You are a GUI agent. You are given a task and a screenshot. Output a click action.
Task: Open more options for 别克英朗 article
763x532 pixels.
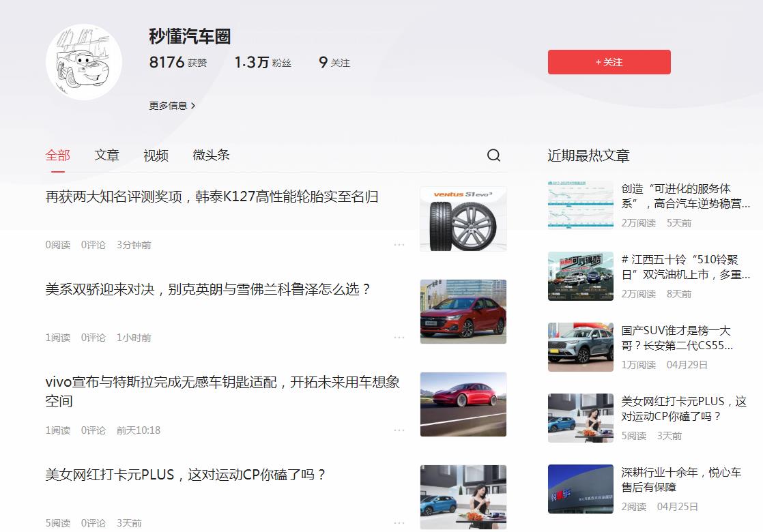[399, 338]
